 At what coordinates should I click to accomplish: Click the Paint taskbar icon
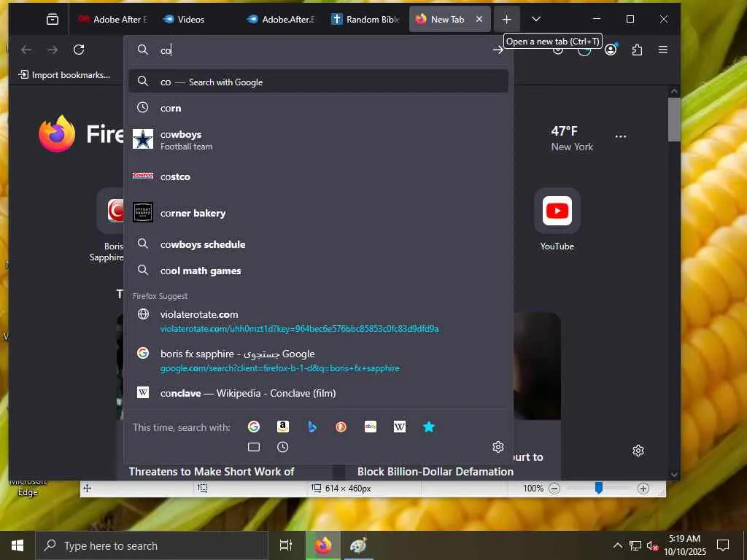pyautogui.click(x=358, y=545)
